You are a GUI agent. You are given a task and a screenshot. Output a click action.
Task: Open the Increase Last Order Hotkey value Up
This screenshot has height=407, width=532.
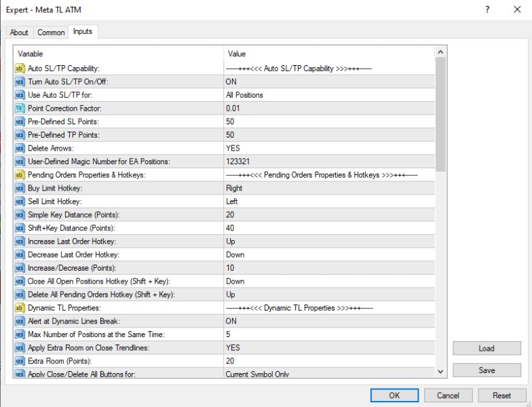point(329,241)
